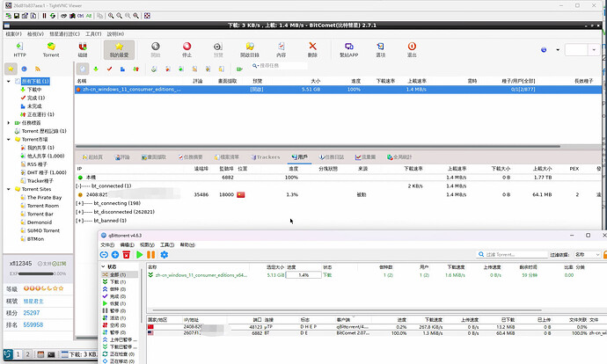The width and height of the screenshot is (607, 364).
Task: Click the horizontal scrollbar under BitComet task list
Action: tap(318, 147)
